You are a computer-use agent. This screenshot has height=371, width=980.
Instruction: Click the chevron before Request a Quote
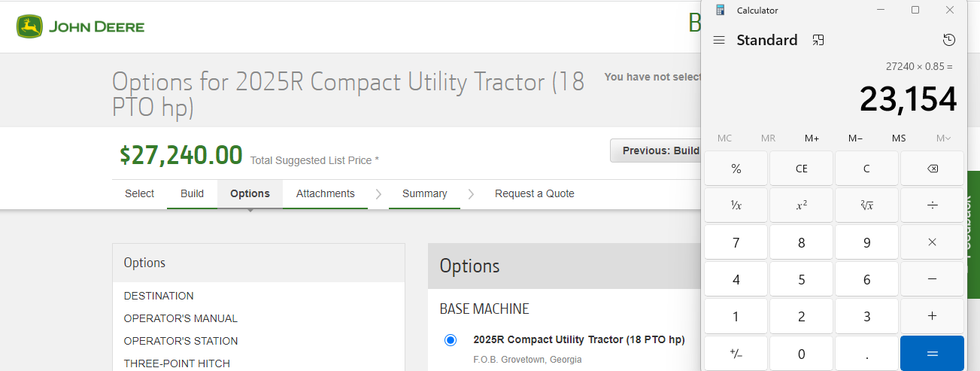(471, 194)
